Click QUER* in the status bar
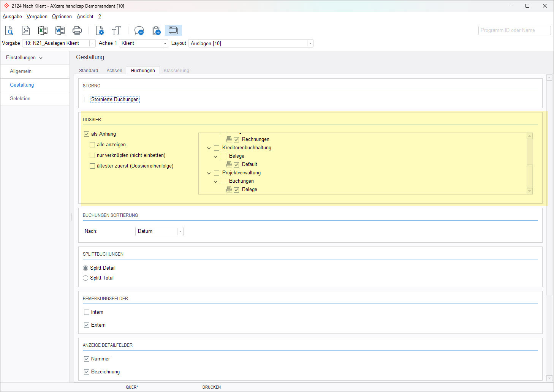This screenshot has width=554, height=392. tap(132, 387)
